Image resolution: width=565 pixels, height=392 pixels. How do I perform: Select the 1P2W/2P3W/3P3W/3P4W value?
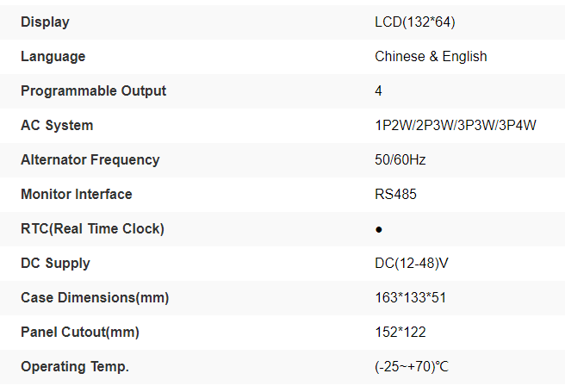[456, 125]
